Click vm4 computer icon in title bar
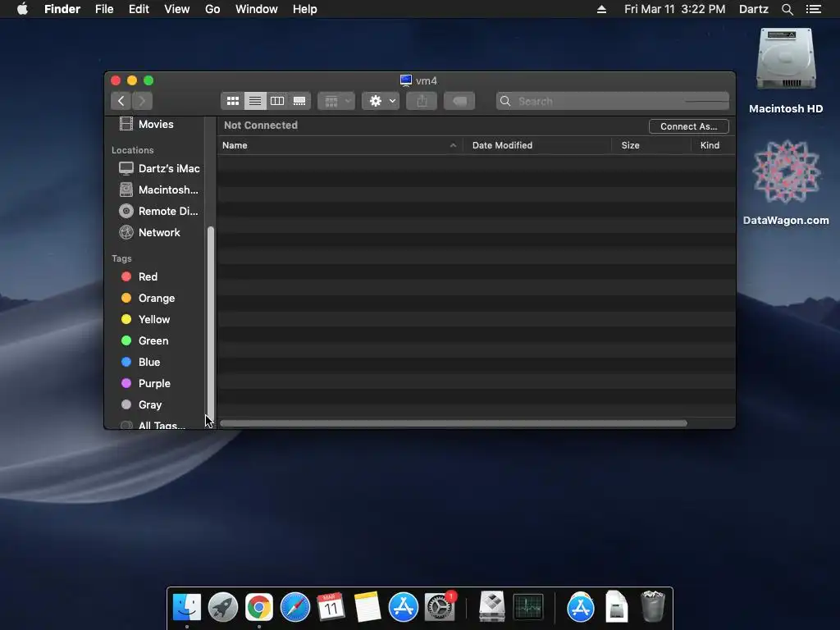 point(406,80)
